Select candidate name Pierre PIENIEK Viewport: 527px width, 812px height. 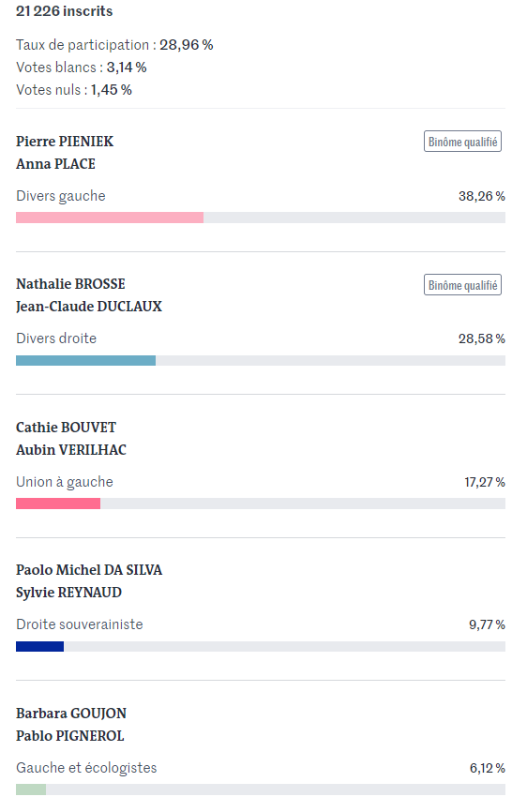point(65,142)
